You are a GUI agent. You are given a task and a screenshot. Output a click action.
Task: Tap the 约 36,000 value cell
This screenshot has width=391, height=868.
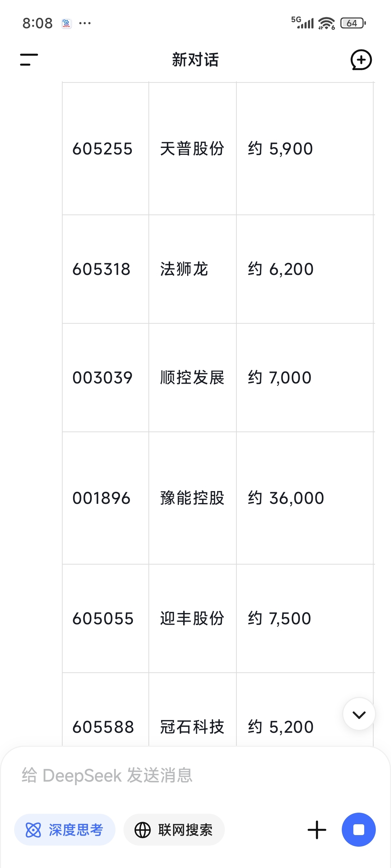(305, 498)
